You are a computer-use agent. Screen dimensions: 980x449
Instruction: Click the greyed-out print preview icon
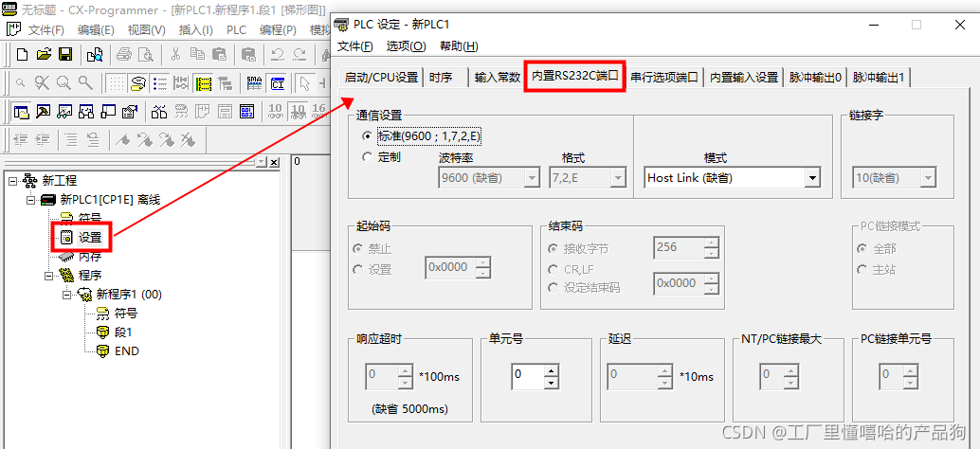click(146, 54)
